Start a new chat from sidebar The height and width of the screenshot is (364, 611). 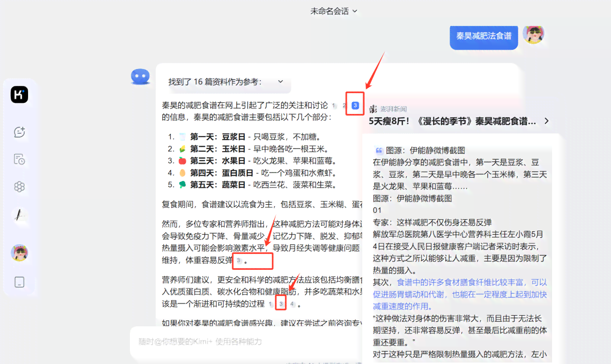pos(19,132)
